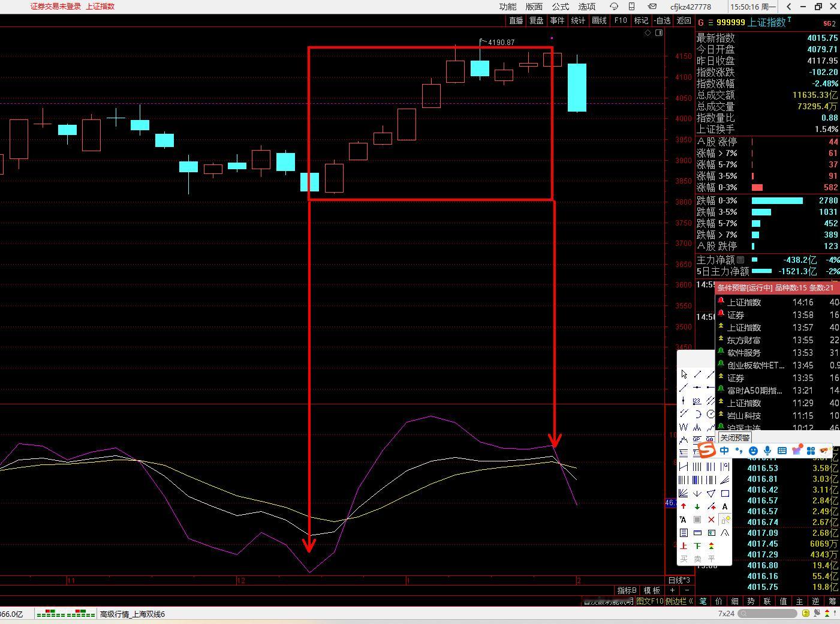Image resolution: width=840 pixels, height=624 pixels.
Task: Click the hollow rectangle-with-circle tool icon
Action: point(725,520)
